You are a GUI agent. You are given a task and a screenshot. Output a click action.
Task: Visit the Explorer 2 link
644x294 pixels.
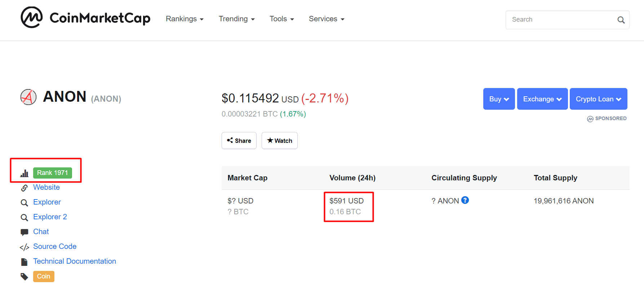50,217
